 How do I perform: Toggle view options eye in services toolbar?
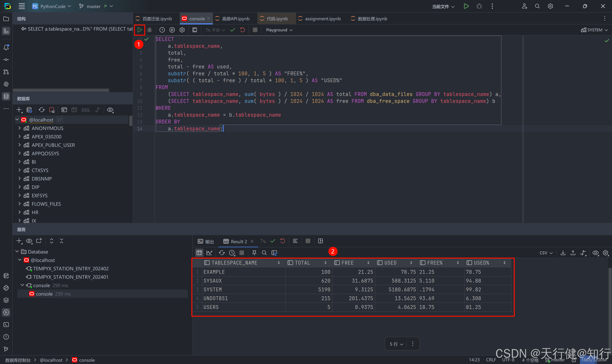point(29,241)
